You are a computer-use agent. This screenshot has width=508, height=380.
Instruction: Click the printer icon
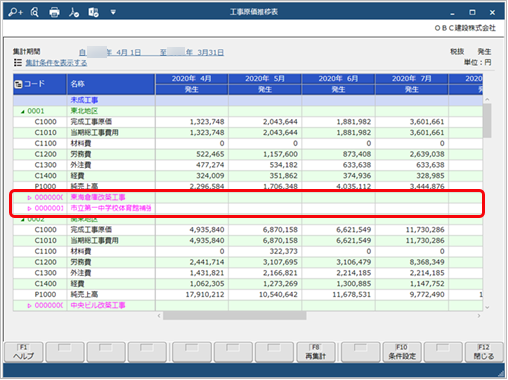pyautogui.click(x=54, y=12)
